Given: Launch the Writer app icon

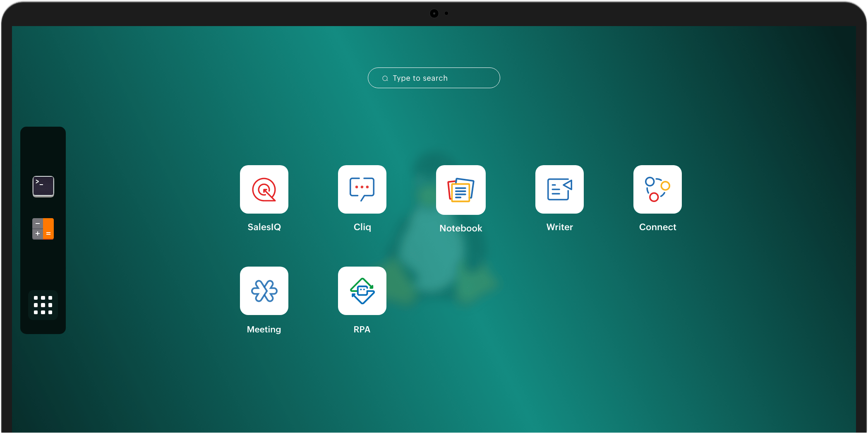Looking at the screenshot, I should (559, 190).
